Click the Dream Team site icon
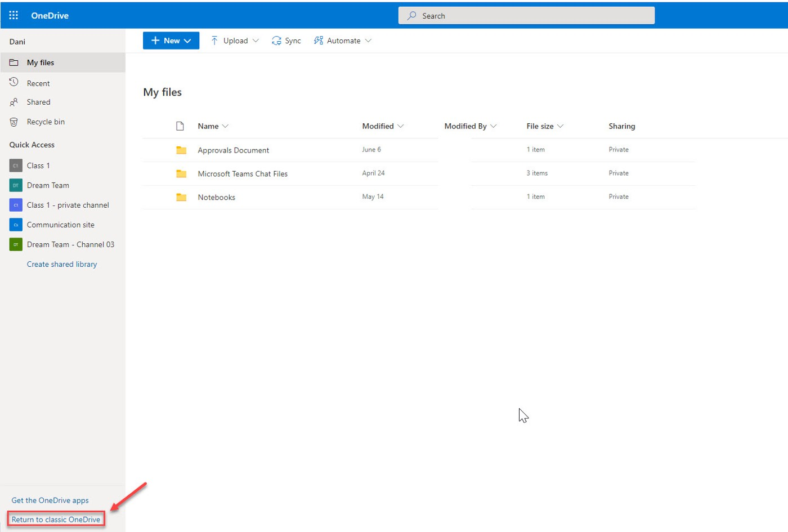Image resolution: width=788 pixels, height=532 pixels. point(16,185)
